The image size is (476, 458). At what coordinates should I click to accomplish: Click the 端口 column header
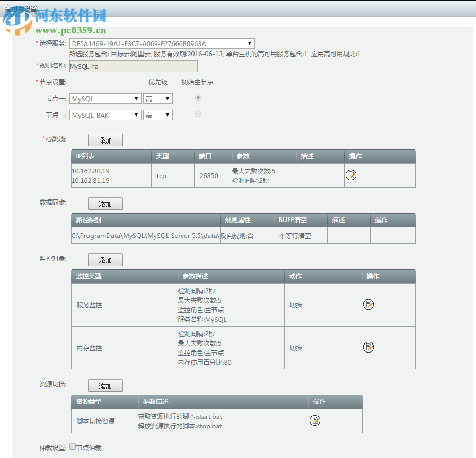click(x=213, y=156)
